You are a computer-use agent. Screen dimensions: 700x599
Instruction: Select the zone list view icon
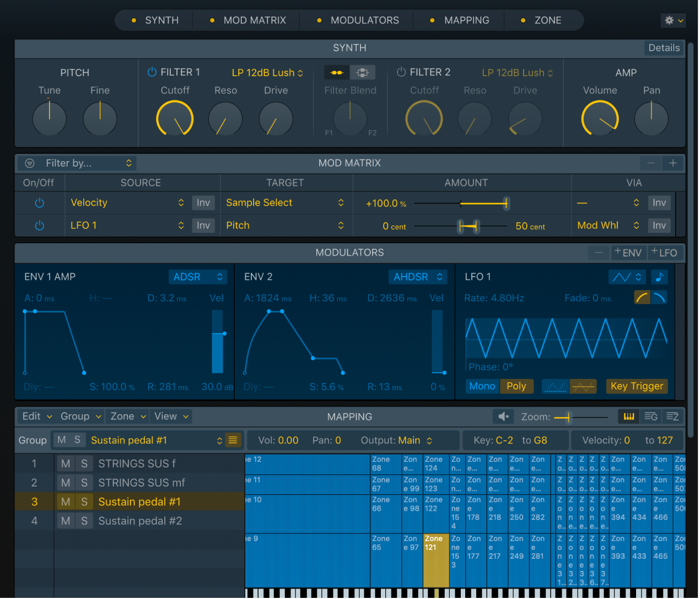tap(672, 416)
